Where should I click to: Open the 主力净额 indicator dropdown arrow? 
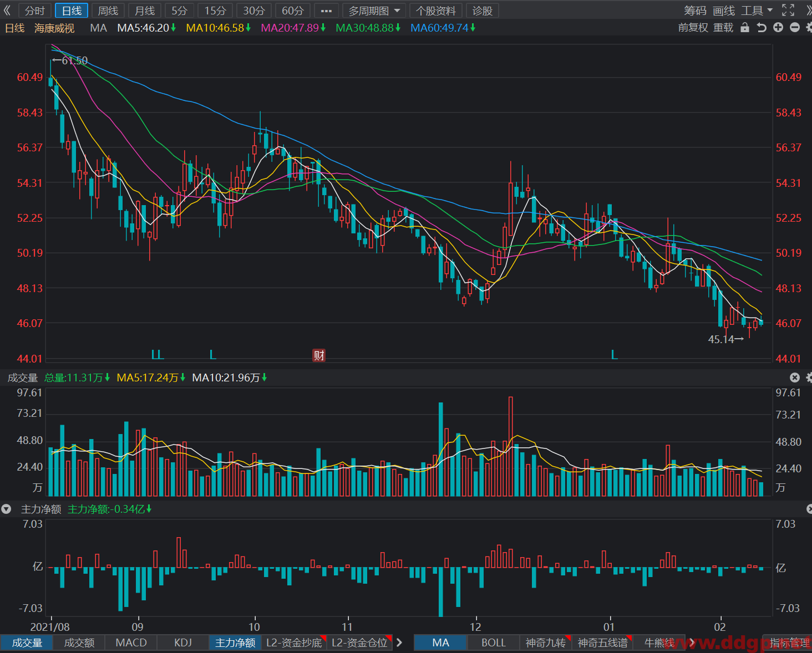[x=6, y=509]
